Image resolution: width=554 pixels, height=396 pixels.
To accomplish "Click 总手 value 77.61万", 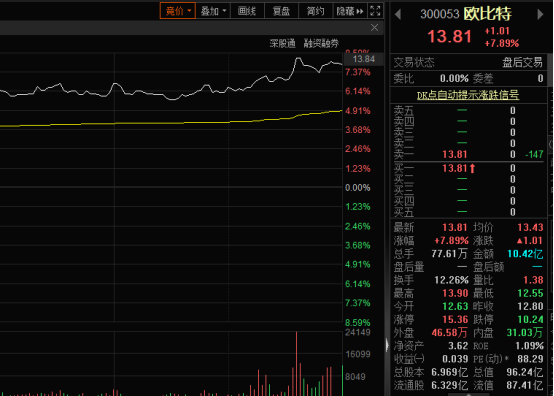I will 449,254.
